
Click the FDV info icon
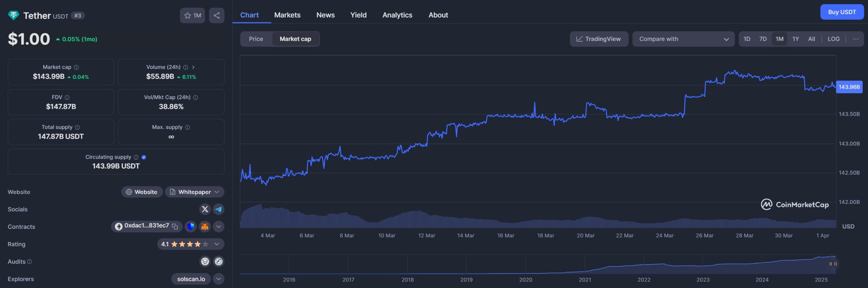67,98
